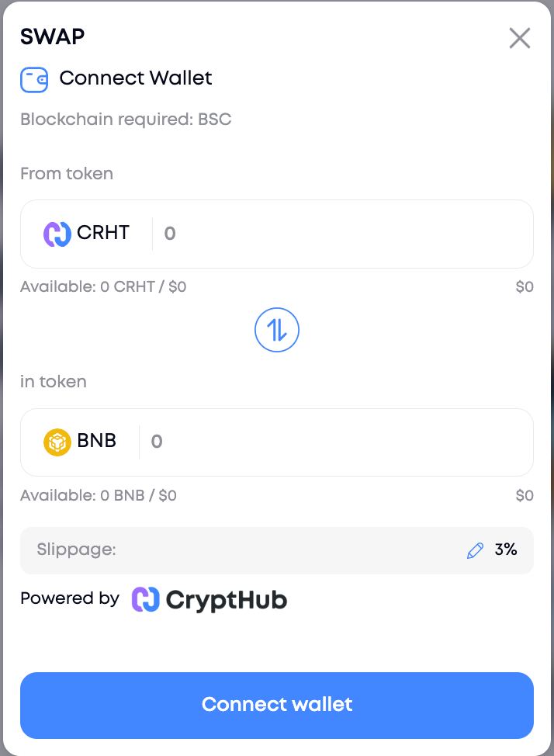Close the SWAP dialog
This screenshot has height=756, width=554.
pyautogui.click(x=519, y=37)
